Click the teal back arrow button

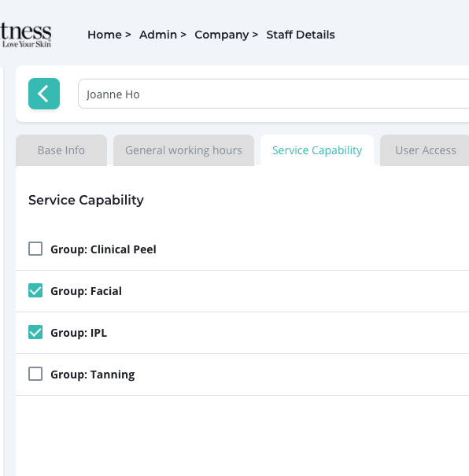point(44,94)
